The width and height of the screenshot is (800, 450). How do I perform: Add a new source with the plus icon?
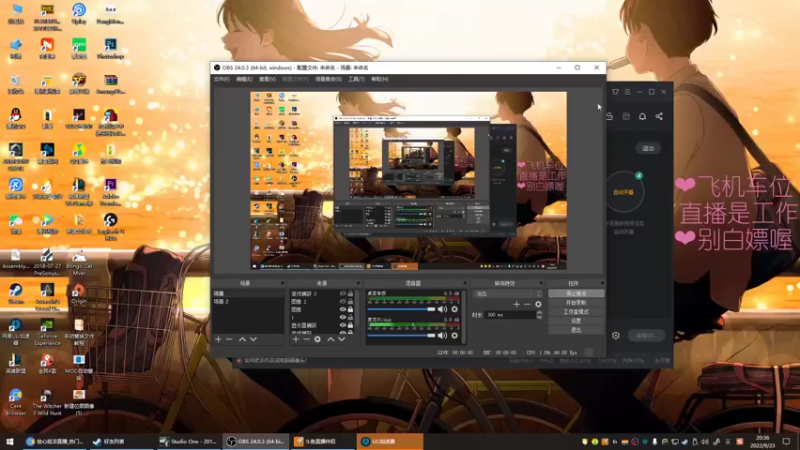pyautogui.click(x=296, y=339)
